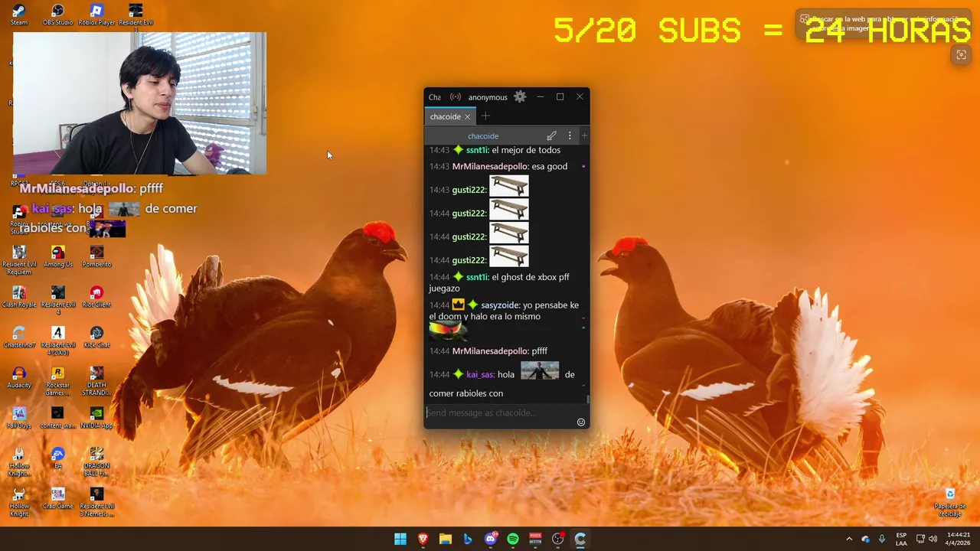
Task: Click username kai_sas in chat
Action: pyautogui.click(x=480, y=375)
